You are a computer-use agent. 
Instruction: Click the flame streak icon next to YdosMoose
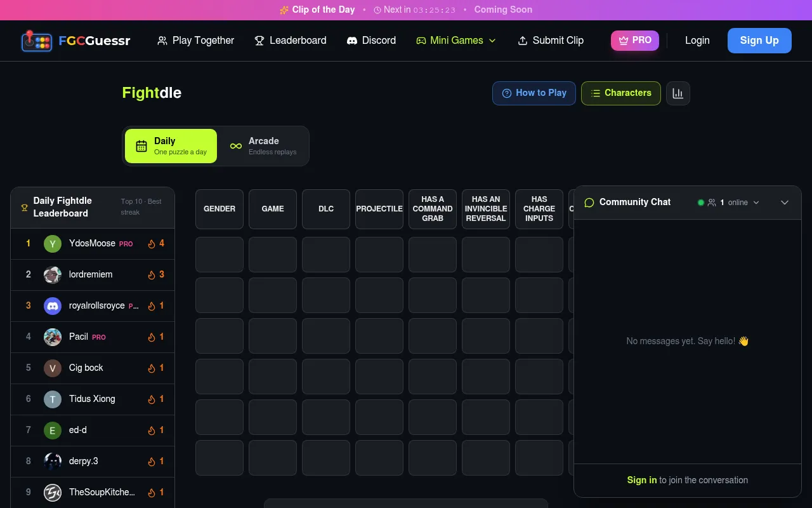coord(152,244)
